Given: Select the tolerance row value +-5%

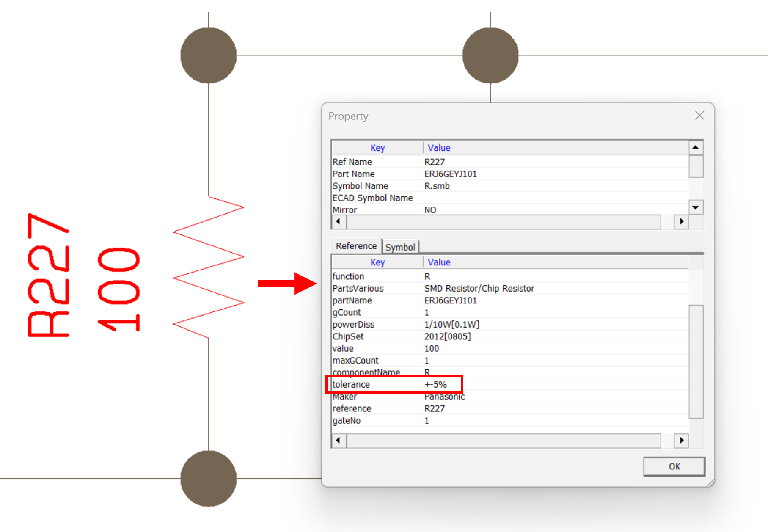Looking at the screenshot, I should (x=435, y=384).
